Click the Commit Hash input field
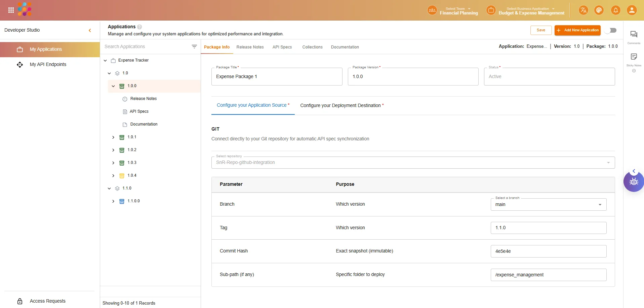 click(548, 251)
